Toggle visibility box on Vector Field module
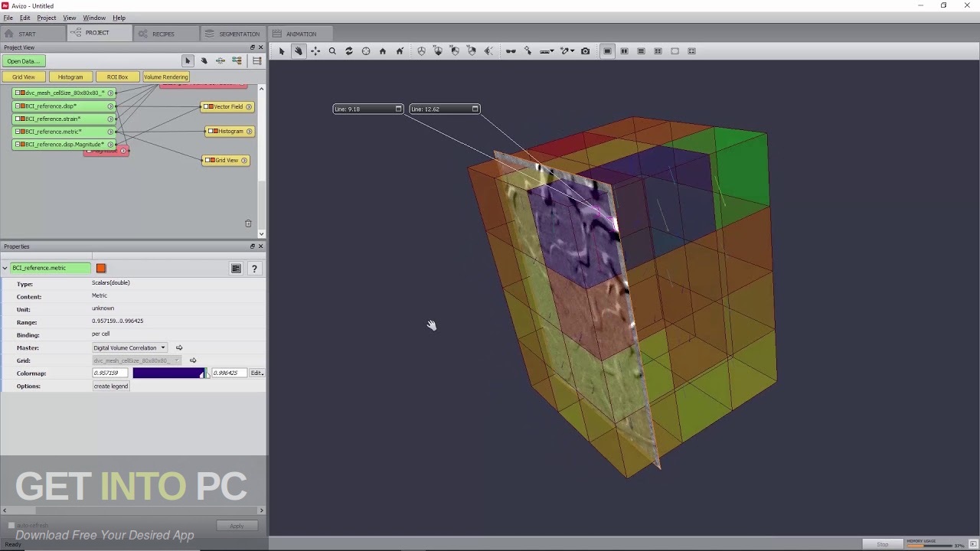 pos(207,106)
